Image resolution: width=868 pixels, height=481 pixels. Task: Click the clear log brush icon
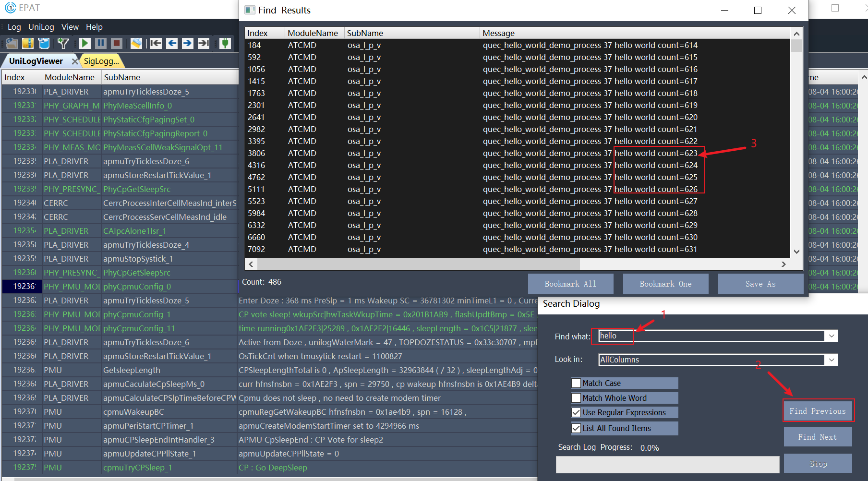pyautogui.click(x=136, y=43)
